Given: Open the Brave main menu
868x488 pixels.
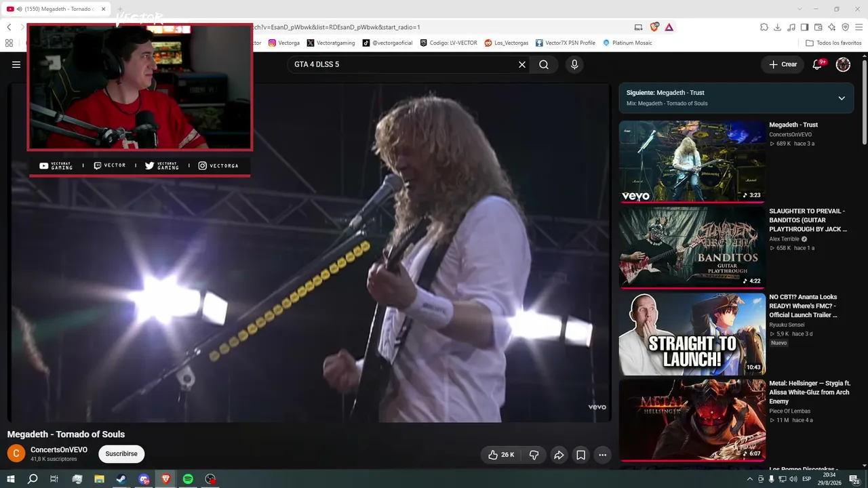Looking at the screenshot, I should pos(859,27).
